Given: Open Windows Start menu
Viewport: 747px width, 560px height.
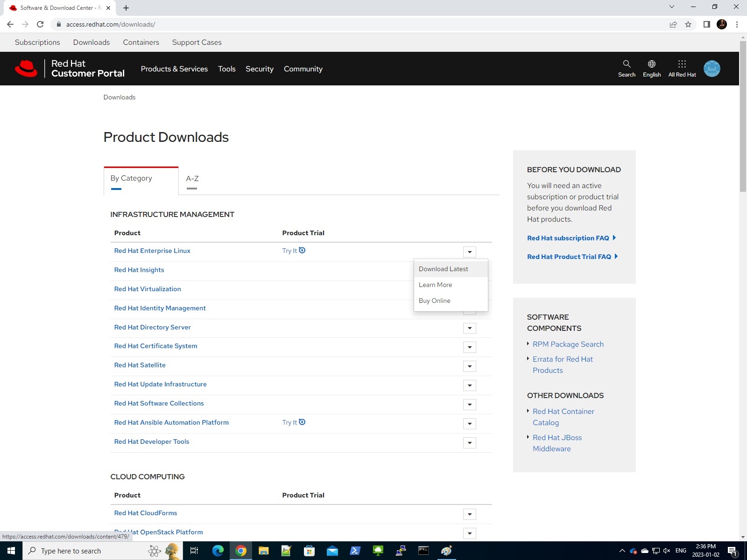Looking at the screenshot, I should click(11, 551).
